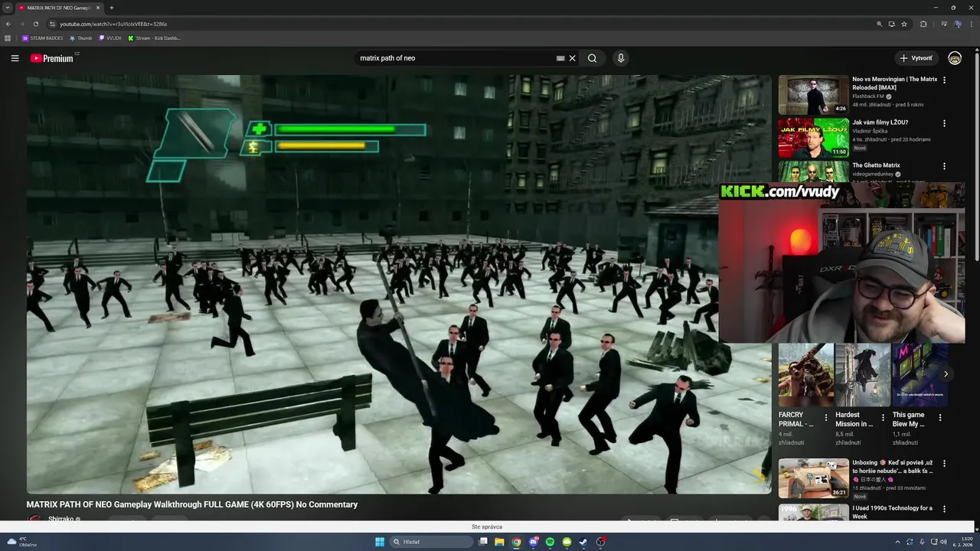Open Spotify from taskbar

point(550,542)
